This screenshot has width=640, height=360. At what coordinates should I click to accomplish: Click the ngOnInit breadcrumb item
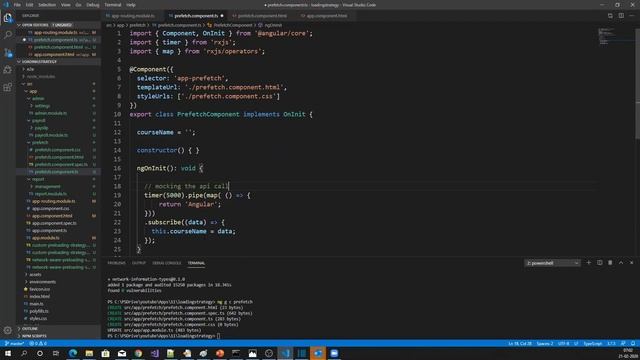tap(273, 25)
